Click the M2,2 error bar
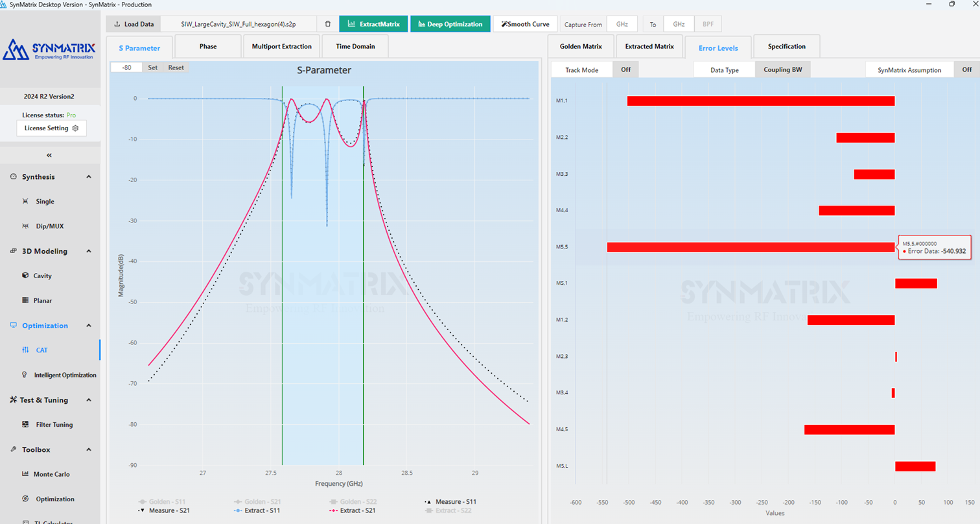Screen dimensions: 980x524 [866, 137]
